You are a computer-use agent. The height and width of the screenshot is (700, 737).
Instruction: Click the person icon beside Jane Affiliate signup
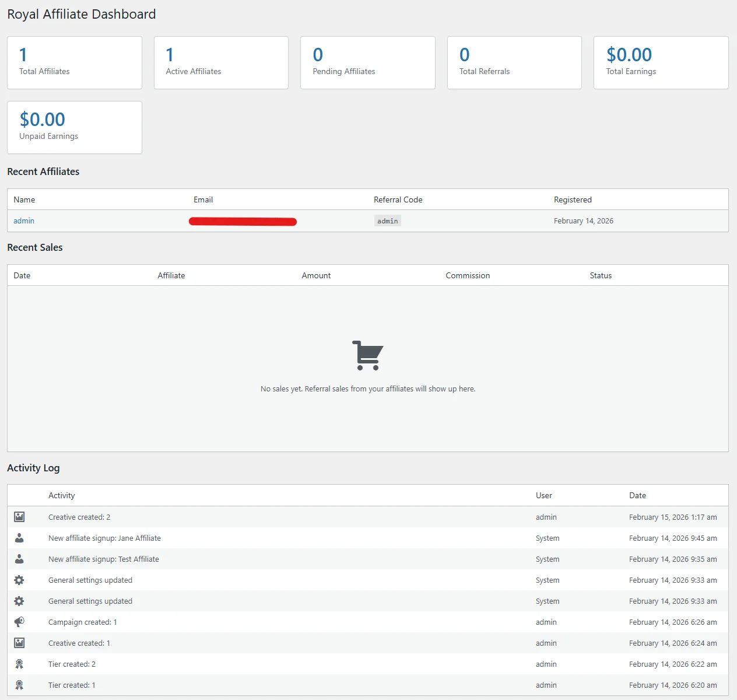(19, 538)
